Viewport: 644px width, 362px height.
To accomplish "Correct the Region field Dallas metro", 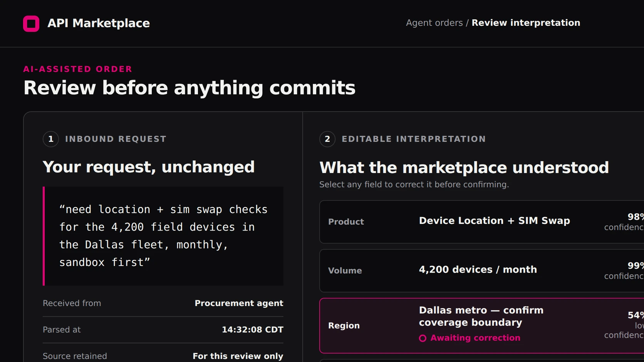I will click(481, 326).
